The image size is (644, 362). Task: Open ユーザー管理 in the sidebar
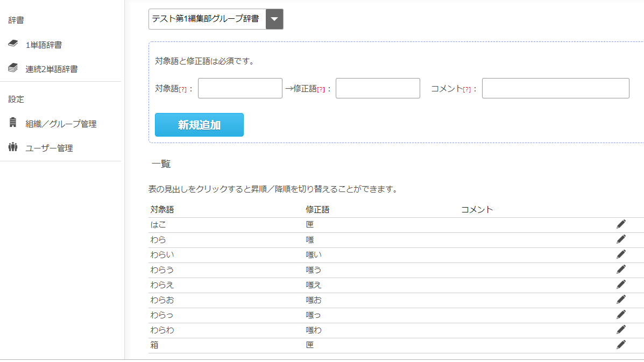click(48, 148)
